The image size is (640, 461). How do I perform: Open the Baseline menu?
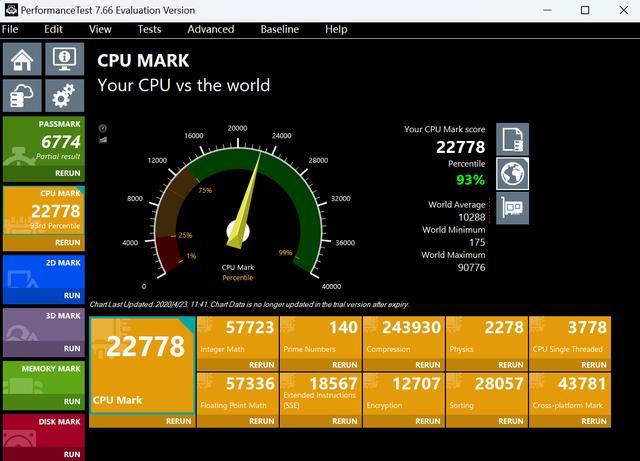click(279, 29)
